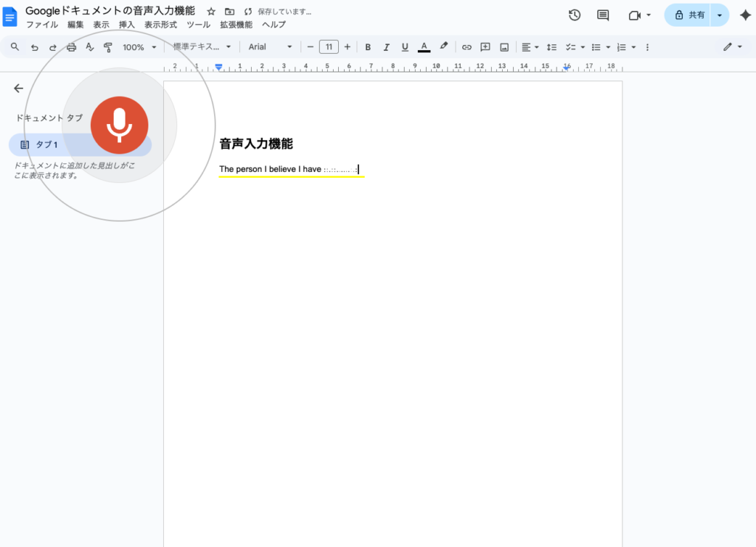Screen dimensions: 756x547
Task: Click the print icon
Action: (72, 47)
